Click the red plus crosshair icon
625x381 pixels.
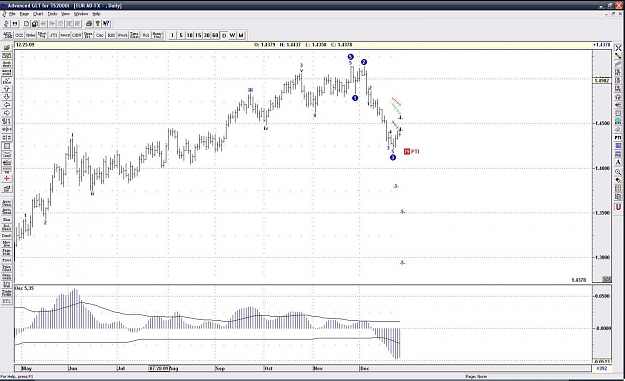click(x=7, y=179)
